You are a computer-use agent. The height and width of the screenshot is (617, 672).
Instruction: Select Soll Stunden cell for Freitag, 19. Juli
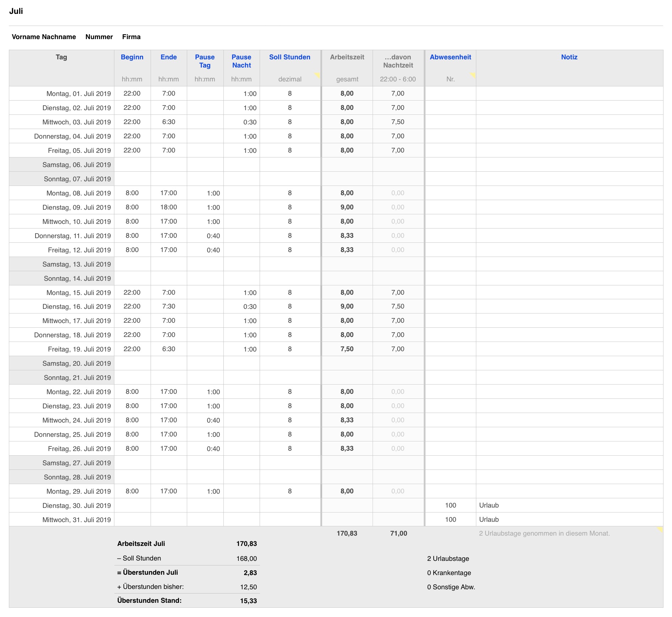point(290,349)
